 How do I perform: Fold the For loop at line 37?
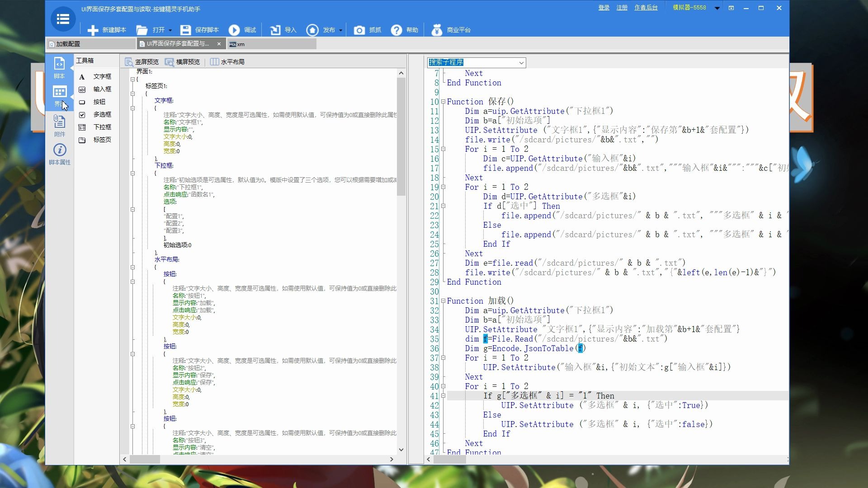(x=443, y=358)
